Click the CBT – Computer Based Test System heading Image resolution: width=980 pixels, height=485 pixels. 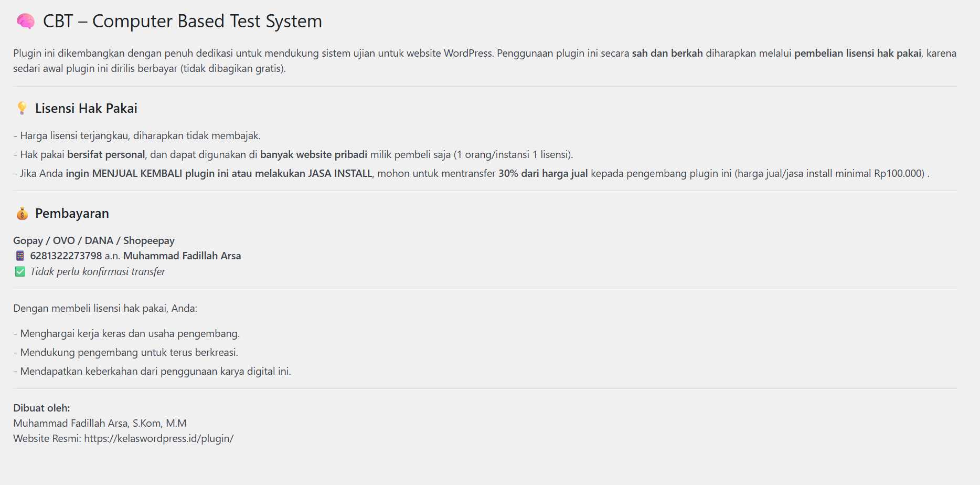tap(182, 21)
